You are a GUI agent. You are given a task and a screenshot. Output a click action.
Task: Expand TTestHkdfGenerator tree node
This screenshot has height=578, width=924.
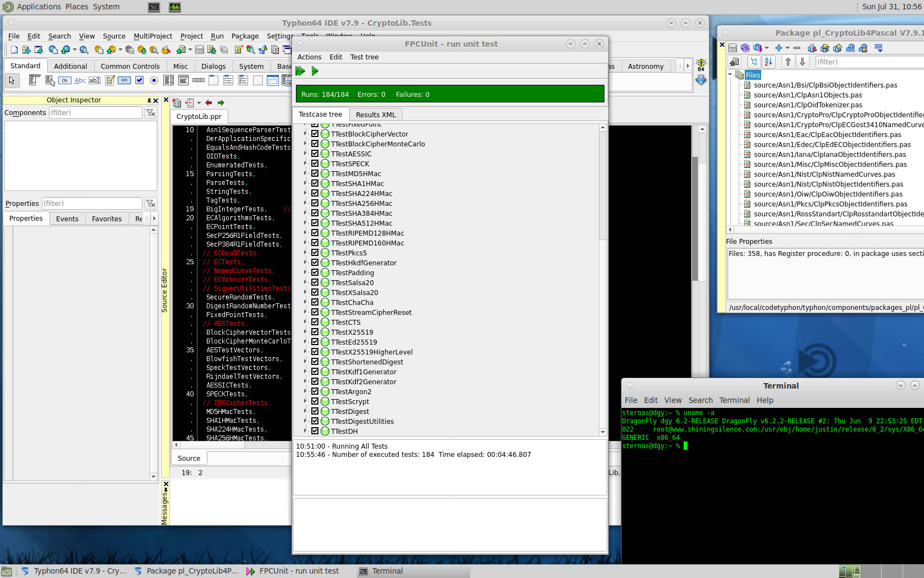[305, 263]
